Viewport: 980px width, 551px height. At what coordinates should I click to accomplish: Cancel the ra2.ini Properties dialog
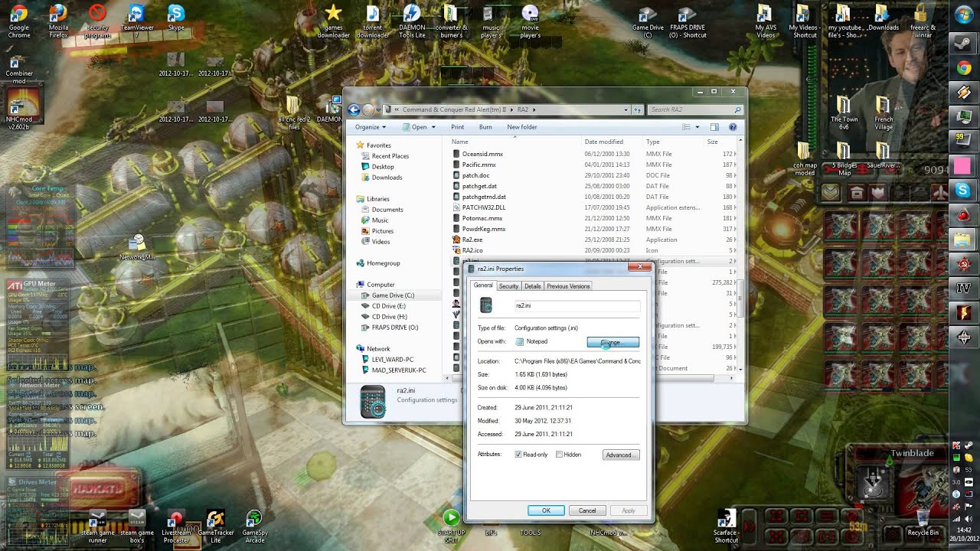coord(587,510)
